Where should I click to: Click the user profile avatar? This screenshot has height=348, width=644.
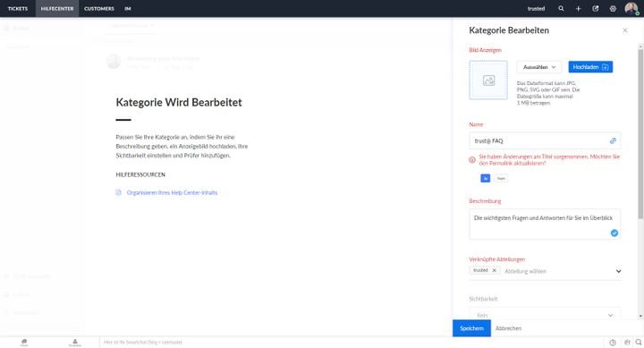pos(631,8)
